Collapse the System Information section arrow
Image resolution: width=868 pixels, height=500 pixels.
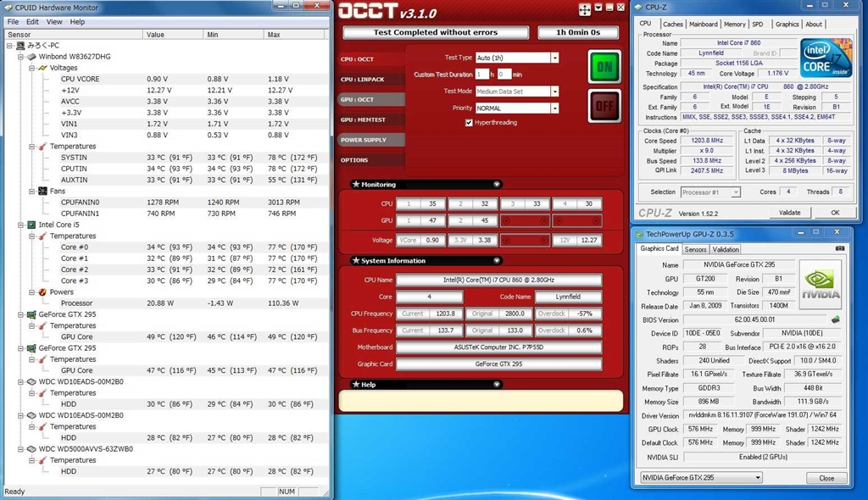pos(497,260)
